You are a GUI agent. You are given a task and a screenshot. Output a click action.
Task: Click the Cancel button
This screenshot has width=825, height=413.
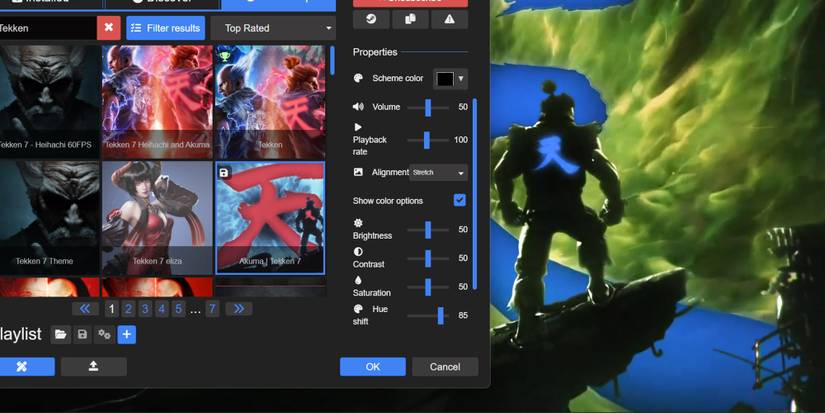pos(445,367)
